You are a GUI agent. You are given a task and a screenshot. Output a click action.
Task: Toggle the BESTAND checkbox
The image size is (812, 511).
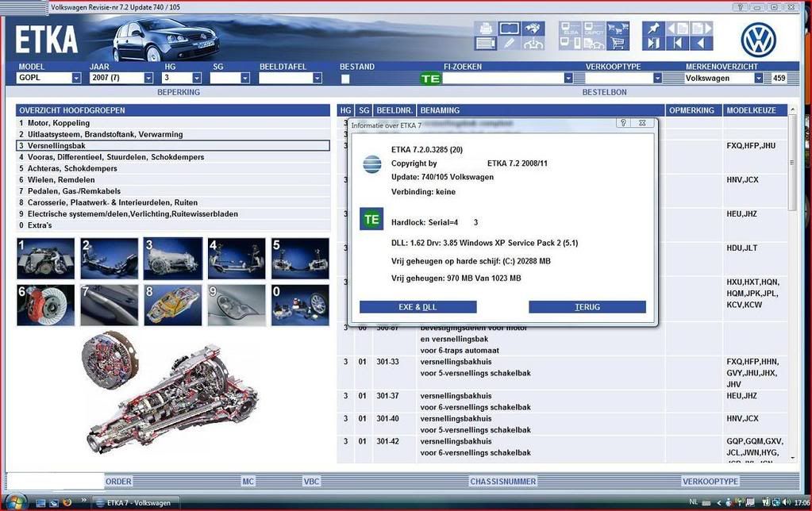[345, 79]
